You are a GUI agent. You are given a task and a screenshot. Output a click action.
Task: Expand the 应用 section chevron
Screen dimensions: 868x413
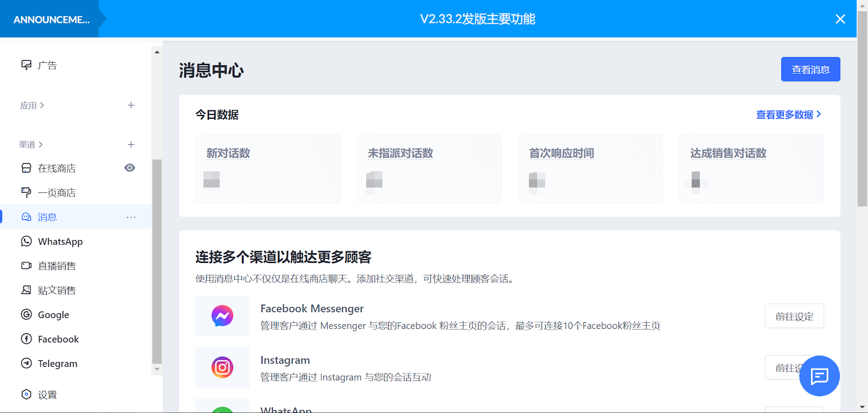[42, 105]
